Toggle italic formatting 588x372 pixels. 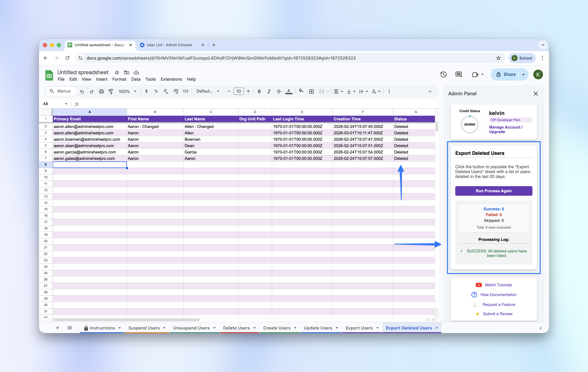click(269, 91)
